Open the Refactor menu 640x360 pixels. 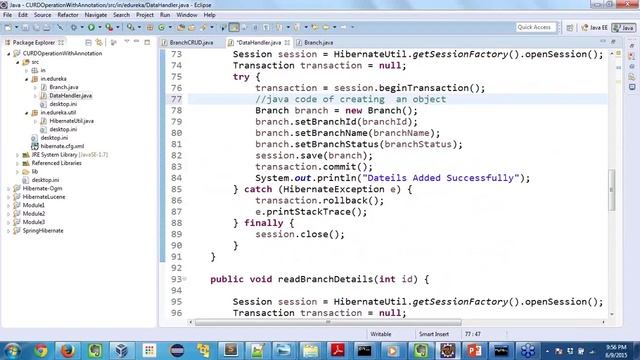(x=68, y=15)
